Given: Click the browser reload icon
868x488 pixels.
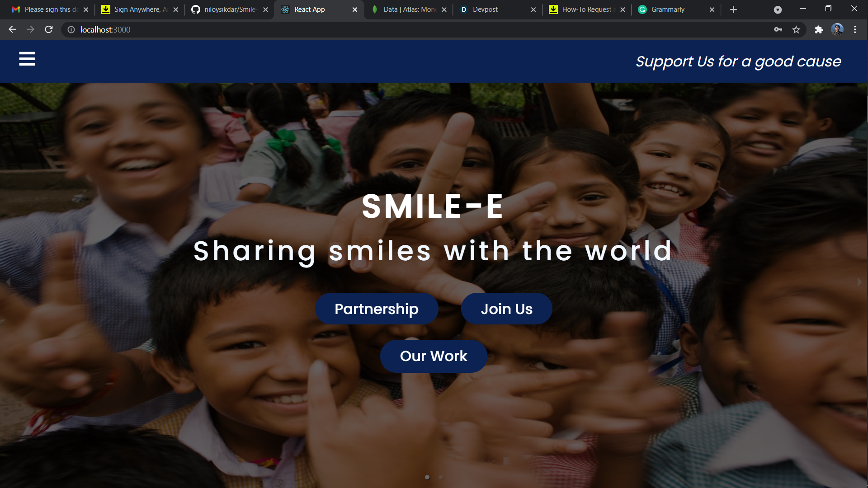Looking at the screenshot, I should coord(49,29).
